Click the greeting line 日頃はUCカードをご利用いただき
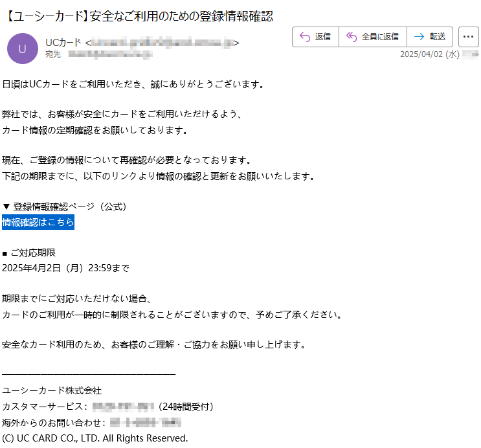This screenshot has height=448, width=481. (133, 84)
